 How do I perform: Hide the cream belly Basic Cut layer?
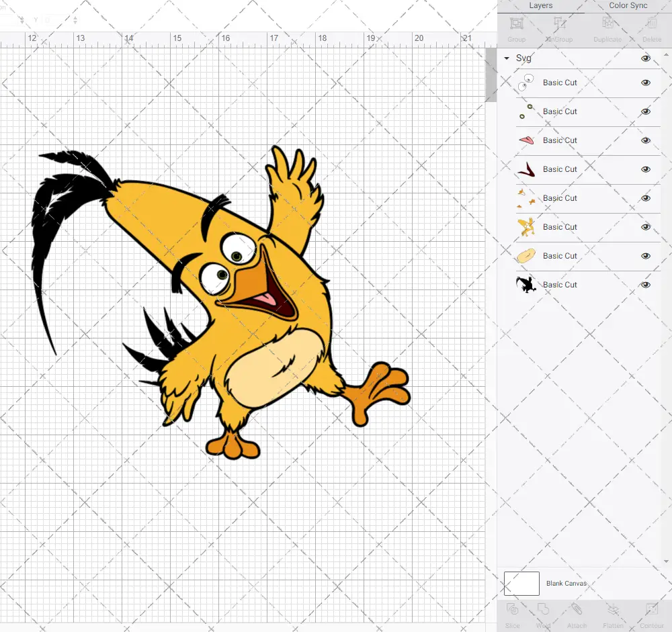click(x=645, y=256)
